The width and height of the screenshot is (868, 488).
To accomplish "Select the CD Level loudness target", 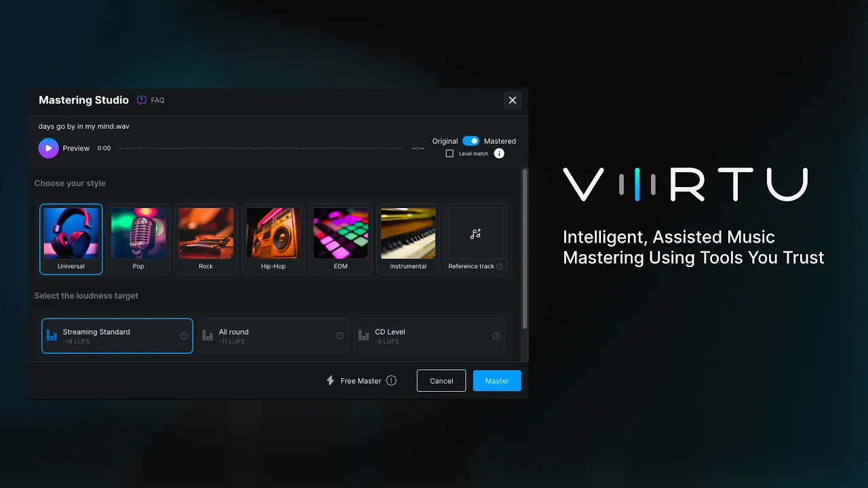I will coord(429,336).
